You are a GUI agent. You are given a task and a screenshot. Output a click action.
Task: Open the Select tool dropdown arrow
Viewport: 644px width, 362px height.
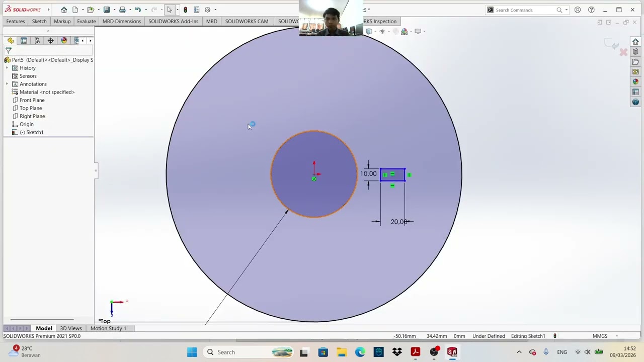click(x=177, y=10)
